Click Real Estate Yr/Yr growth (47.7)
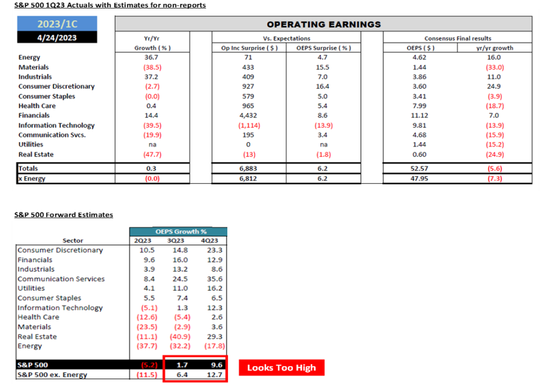The height and width of the screenshot is (392, 549). click(152, 154)
